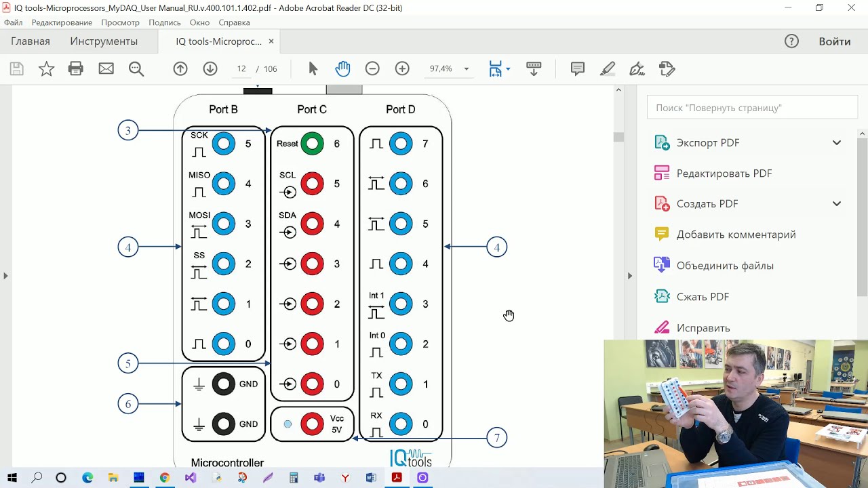Open the Compress PDF tool icon
The height and width of the screenshot is (488, 868).
click(662, 296)
